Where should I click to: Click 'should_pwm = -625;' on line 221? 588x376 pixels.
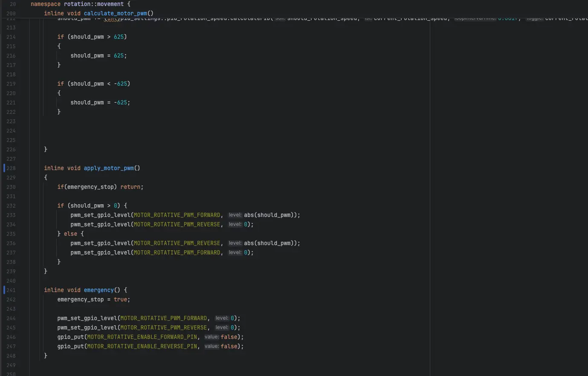100,103
